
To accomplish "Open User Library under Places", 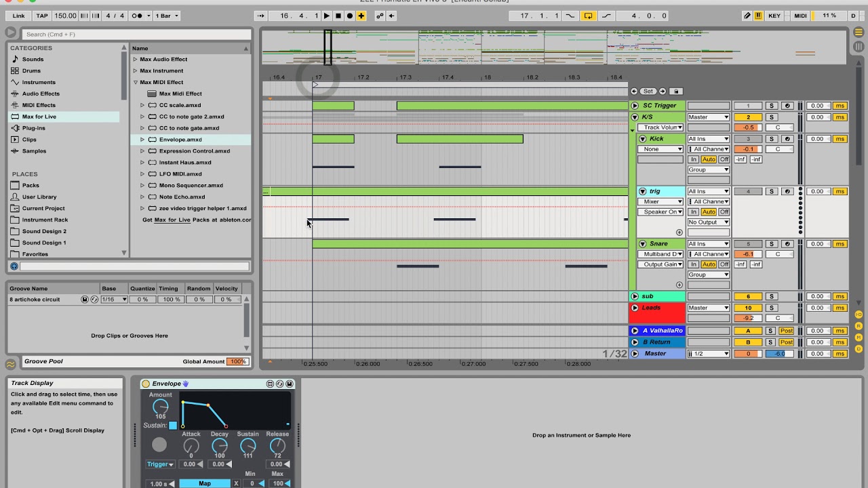I will [39, 197].
